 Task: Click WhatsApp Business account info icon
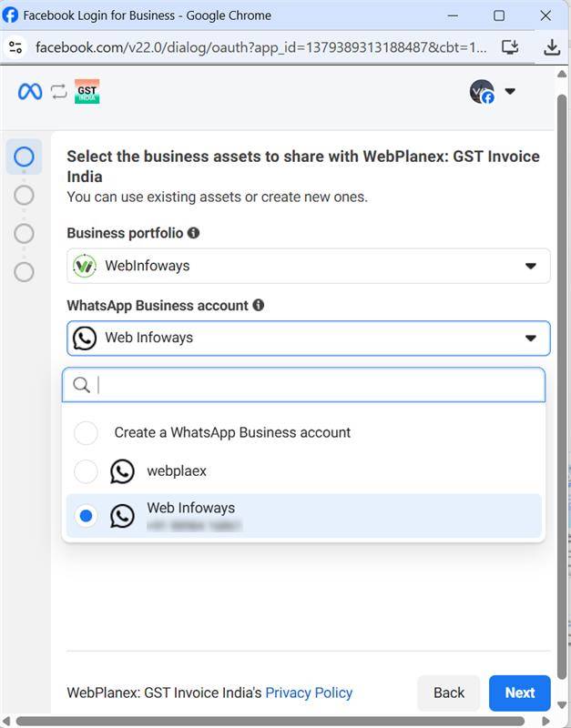(259, 306)
